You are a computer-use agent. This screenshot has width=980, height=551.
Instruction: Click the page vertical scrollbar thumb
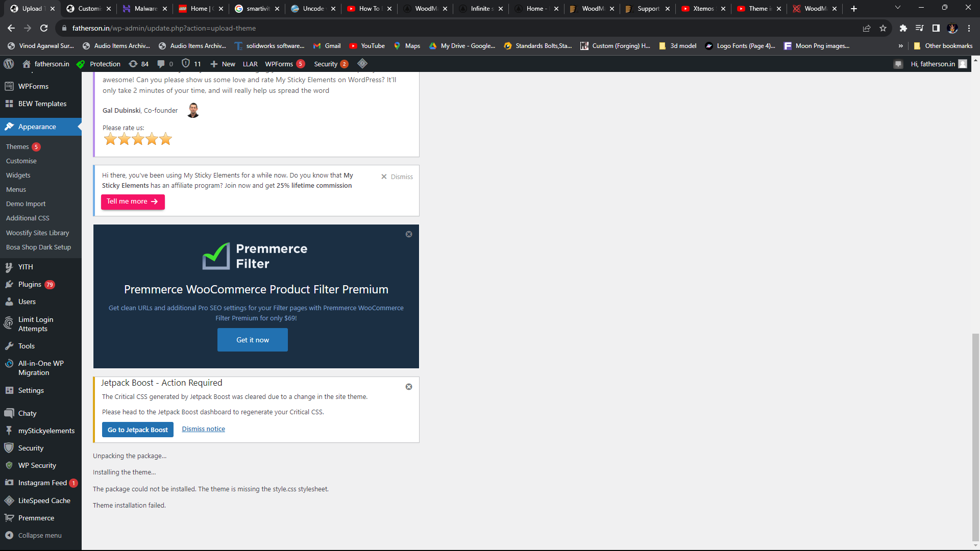[975, 436]
